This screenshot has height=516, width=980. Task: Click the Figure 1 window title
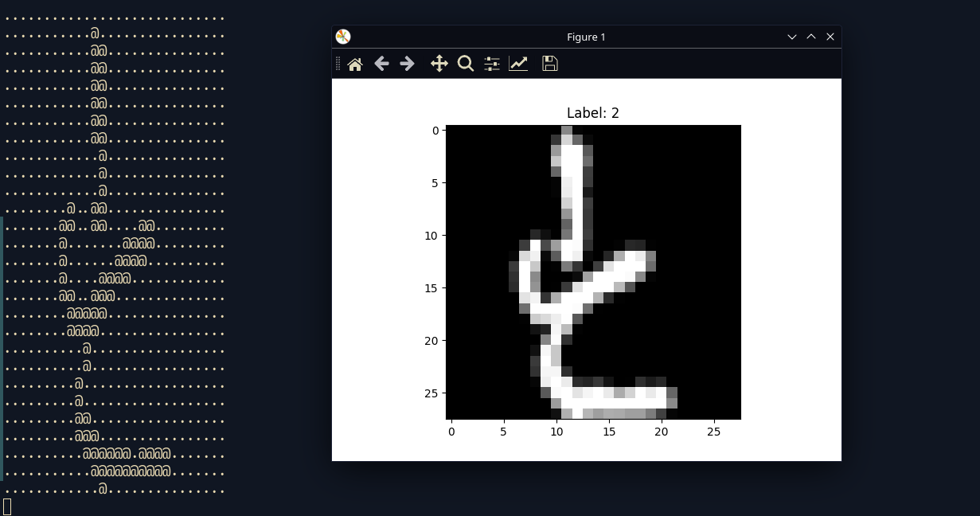(x=586, y=37)
